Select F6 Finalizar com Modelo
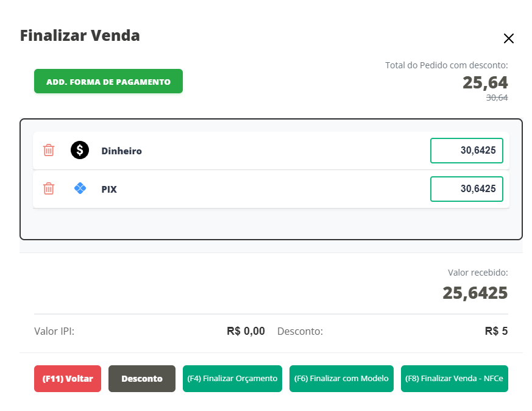This screenshot has height=411, width=532. (x=341, y=379)
